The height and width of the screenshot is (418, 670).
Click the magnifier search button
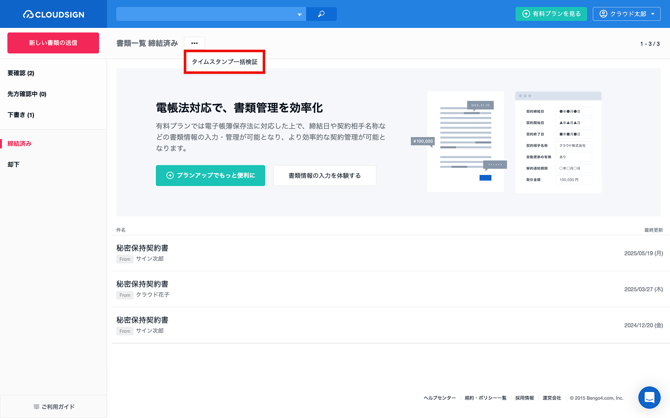click(321, 14)
